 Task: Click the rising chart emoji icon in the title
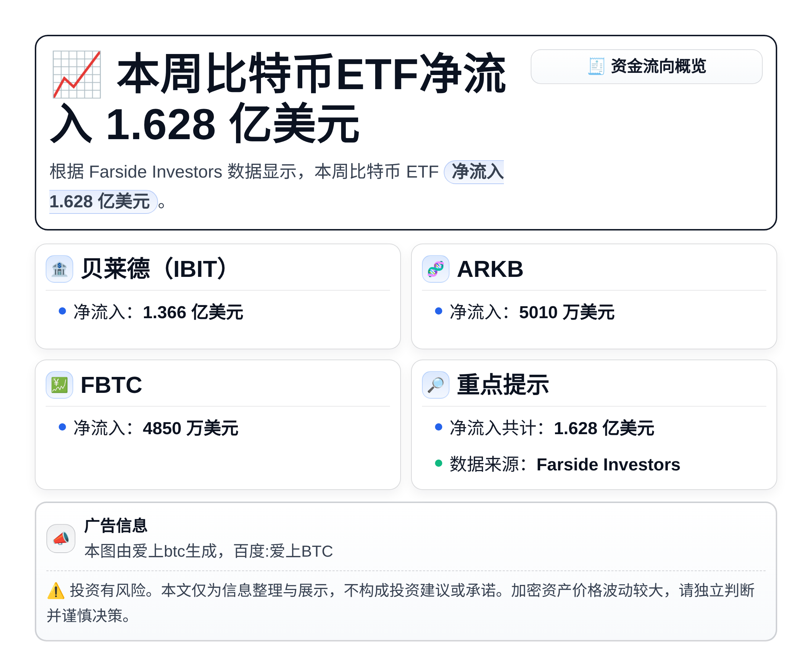click(x=77, y=74)
